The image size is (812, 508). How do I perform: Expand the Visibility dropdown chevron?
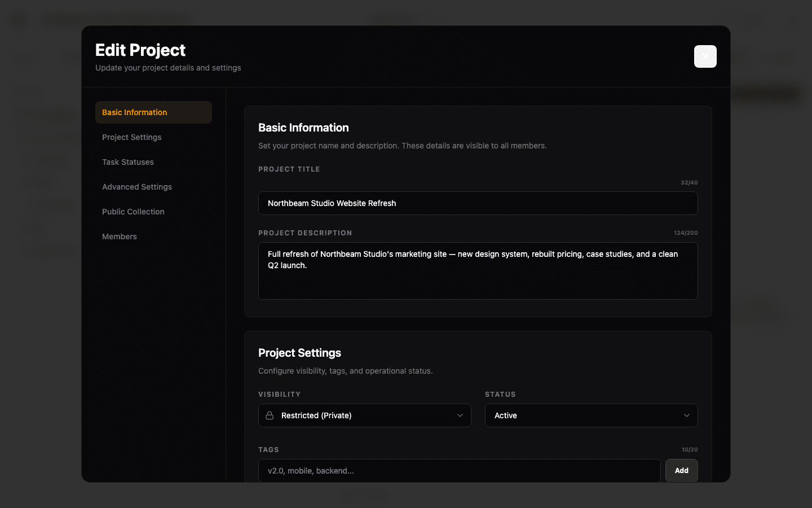click(459, 415)
